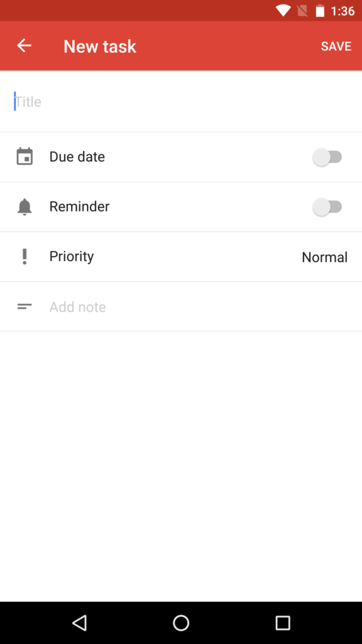Turn on the Reminder switch

coord(327,206)
